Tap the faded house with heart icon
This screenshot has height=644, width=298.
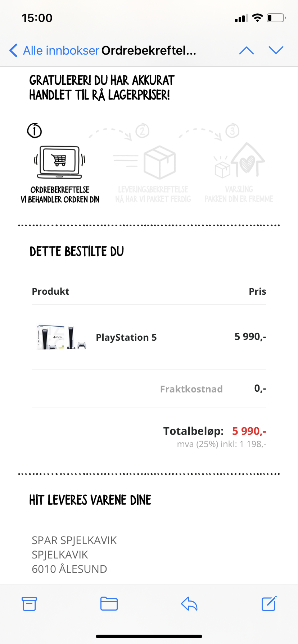tap(239, 160)
